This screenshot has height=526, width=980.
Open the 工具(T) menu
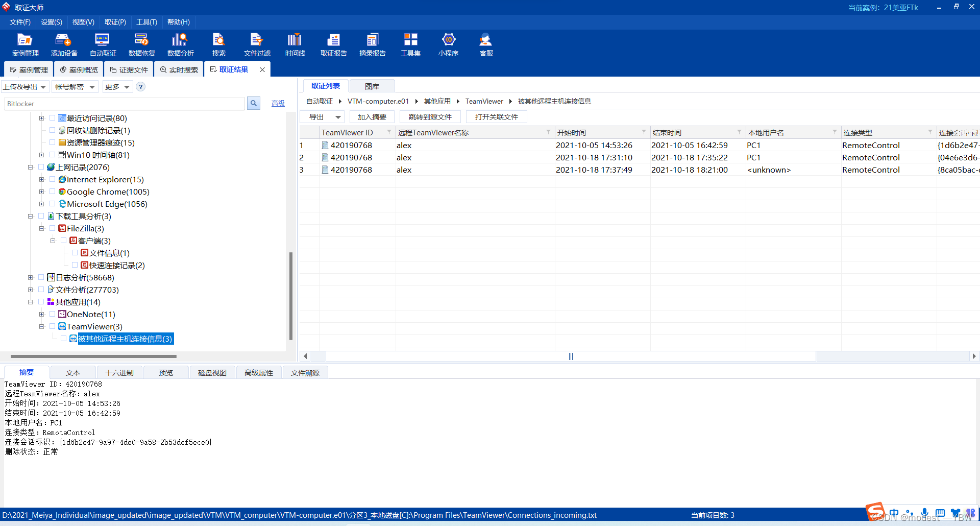click(x=147, y=22)
